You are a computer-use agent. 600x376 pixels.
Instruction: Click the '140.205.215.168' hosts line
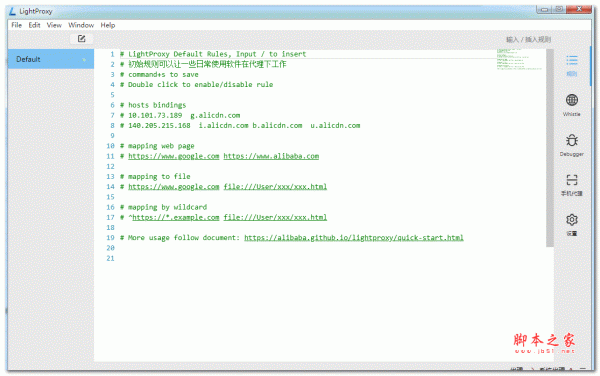240,125
